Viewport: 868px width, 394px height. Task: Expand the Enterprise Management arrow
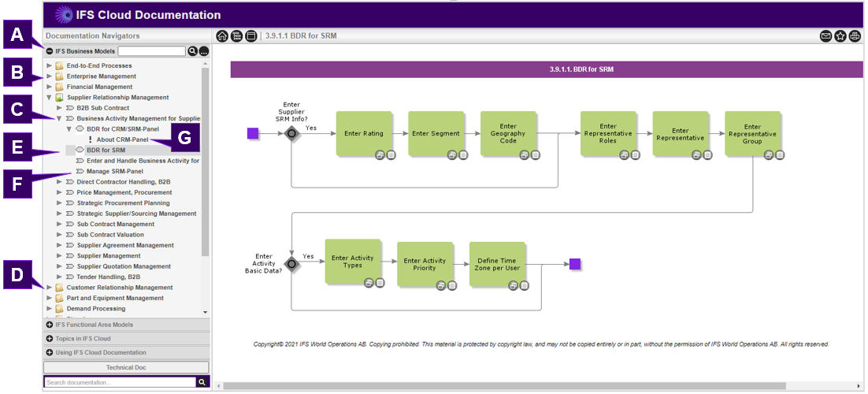(x=50, y=76)
